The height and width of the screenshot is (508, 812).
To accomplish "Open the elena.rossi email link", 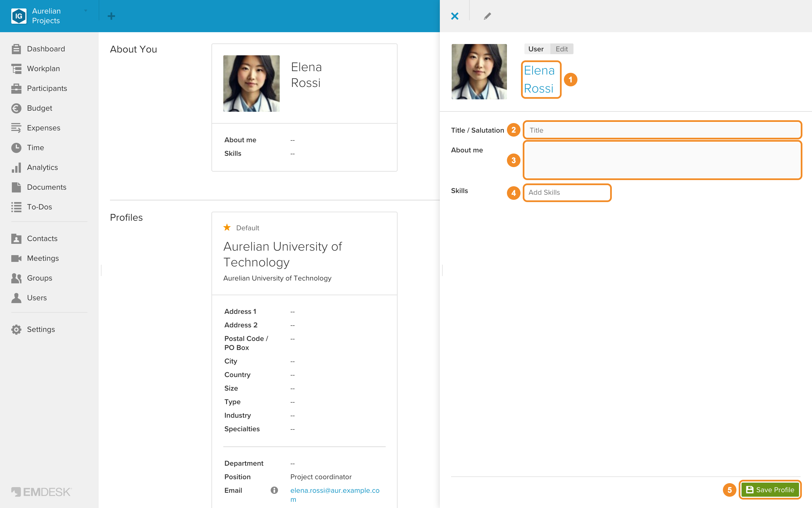I will tap(335, 495).
